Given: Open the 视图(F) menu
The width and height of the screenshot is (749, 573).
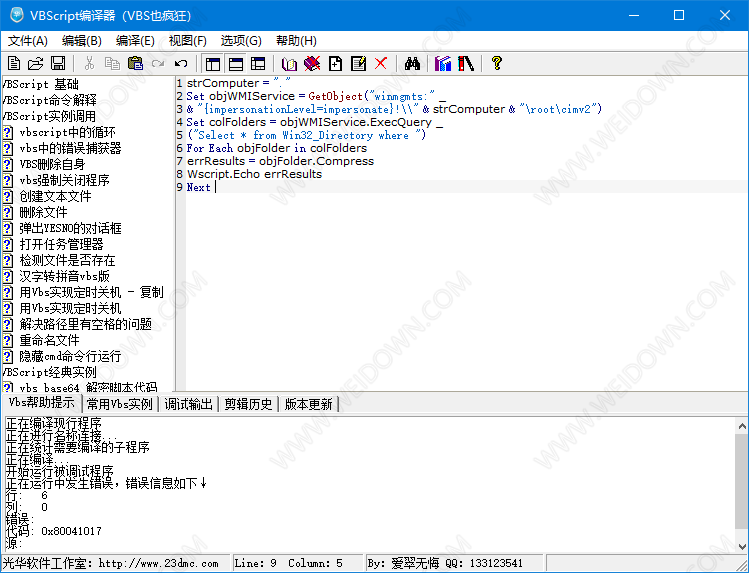Looking at the screenshot, I should [188, 41].
